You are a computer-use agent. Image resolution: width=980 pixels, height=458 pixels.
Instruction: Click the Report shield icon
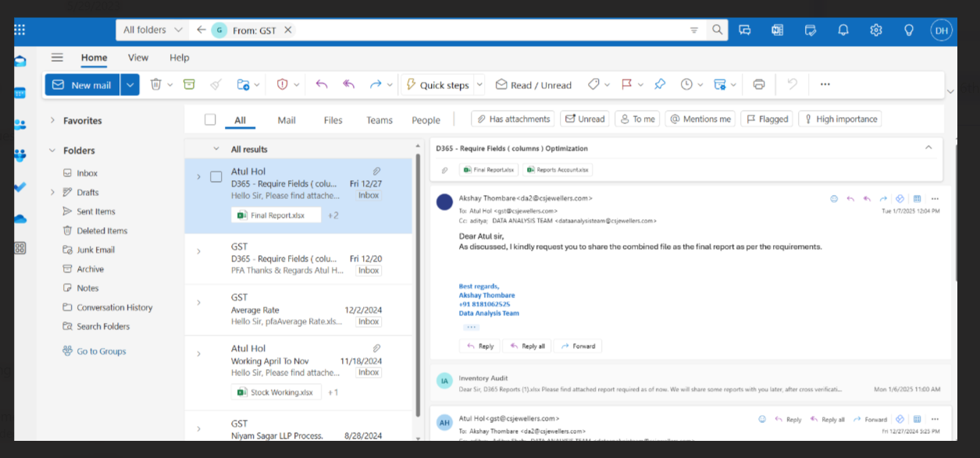[x=283, y=84]
